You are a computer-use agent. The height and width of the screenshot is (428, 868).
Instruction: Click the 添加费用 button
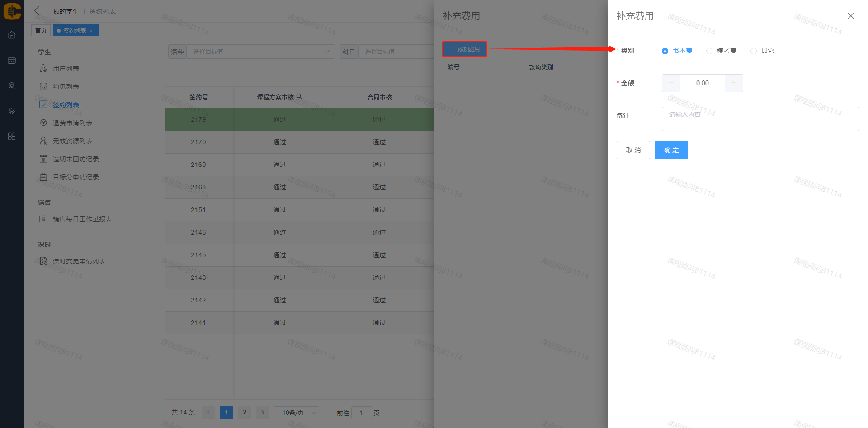tap(465, 49)
